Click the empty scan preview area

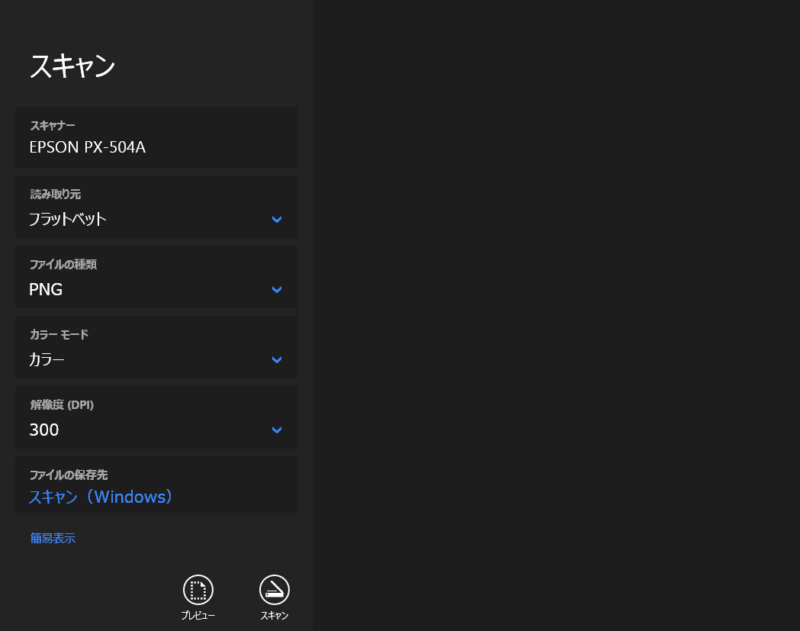coord(556,315)
